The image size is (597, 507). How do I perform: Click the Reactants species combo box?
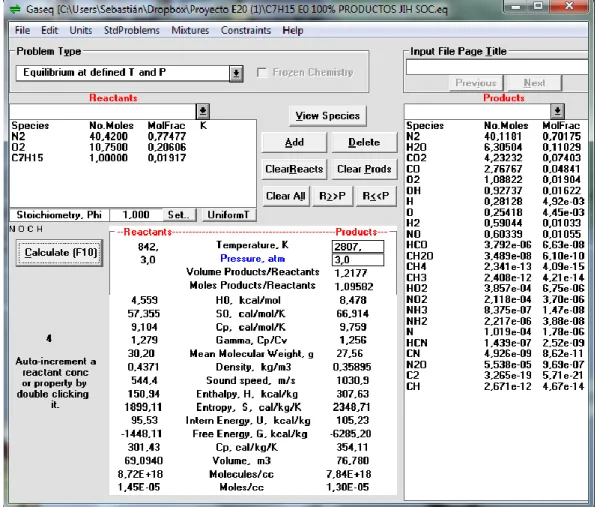pos(103,111)
